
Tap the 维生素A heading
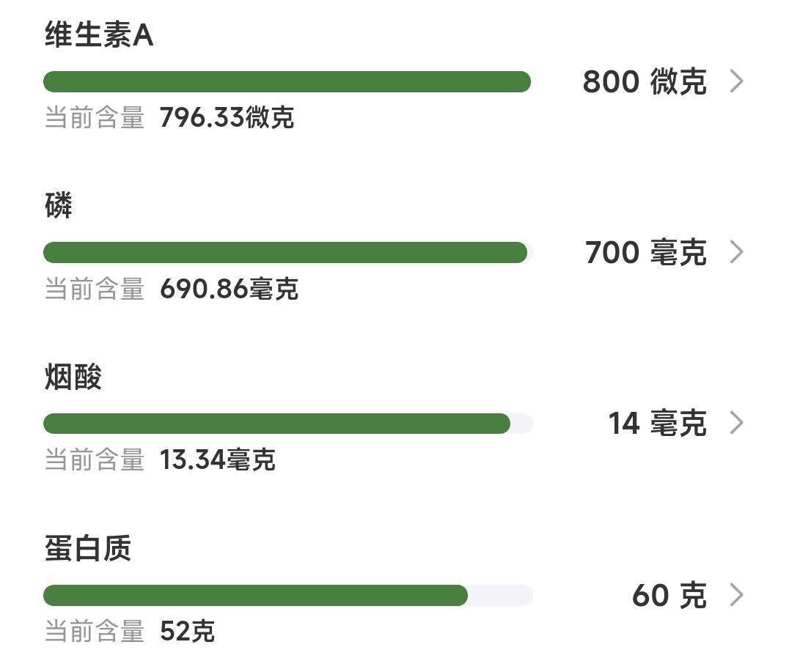tap(99, 35)
